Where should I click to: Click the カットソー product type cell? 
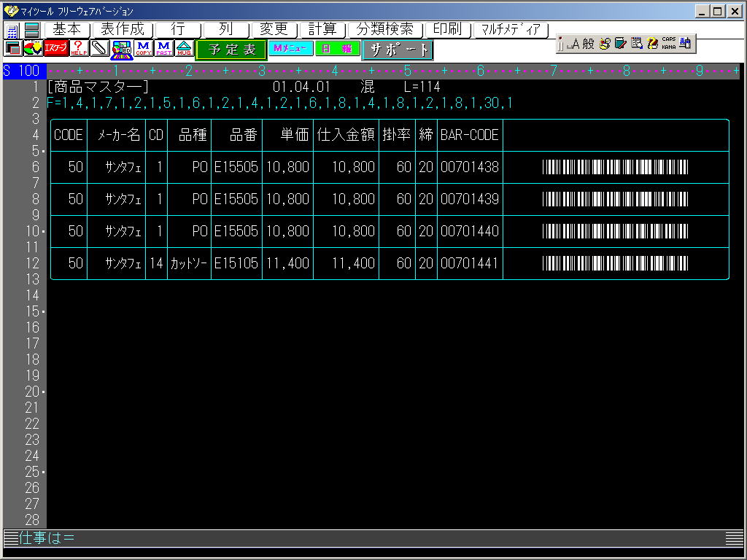click(x=189, y=263)
